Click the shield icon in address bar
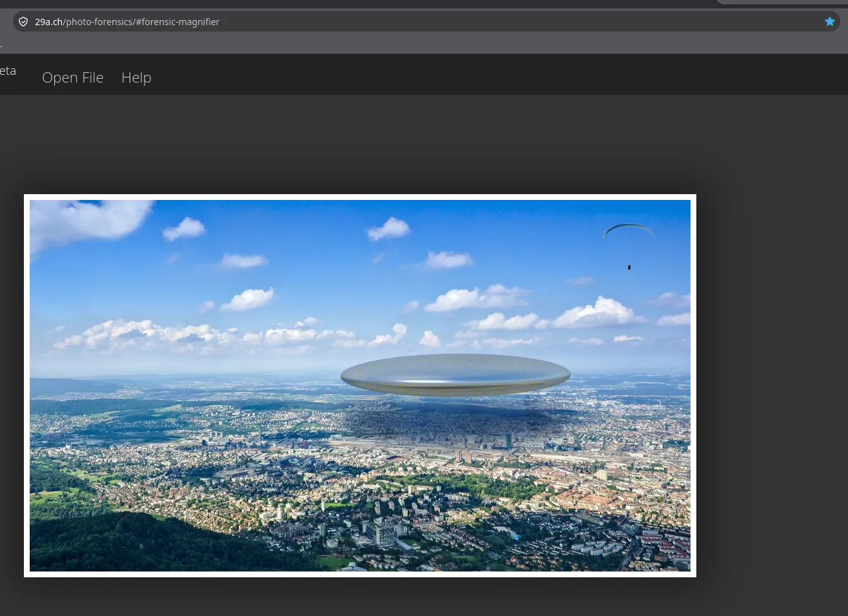This screenshot has width=848, height=616. tap(23, 22)
